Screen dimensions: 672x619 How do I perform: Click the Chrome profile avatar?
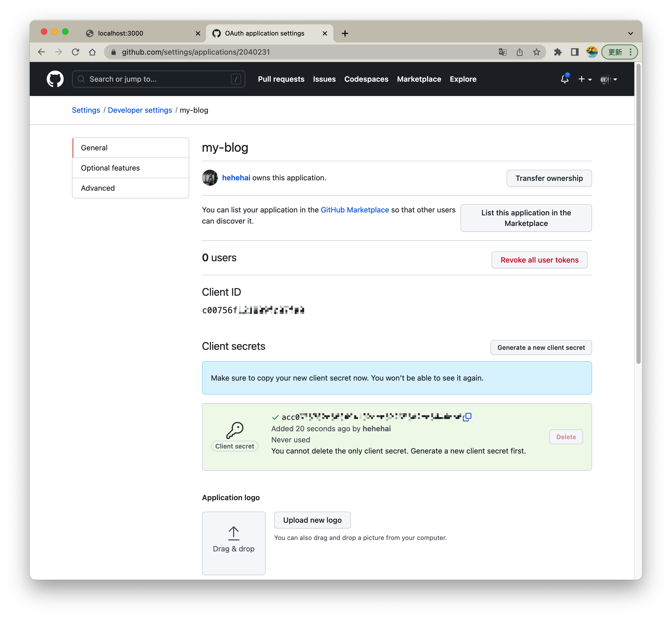pyautogui.click(x=592, y=52)
